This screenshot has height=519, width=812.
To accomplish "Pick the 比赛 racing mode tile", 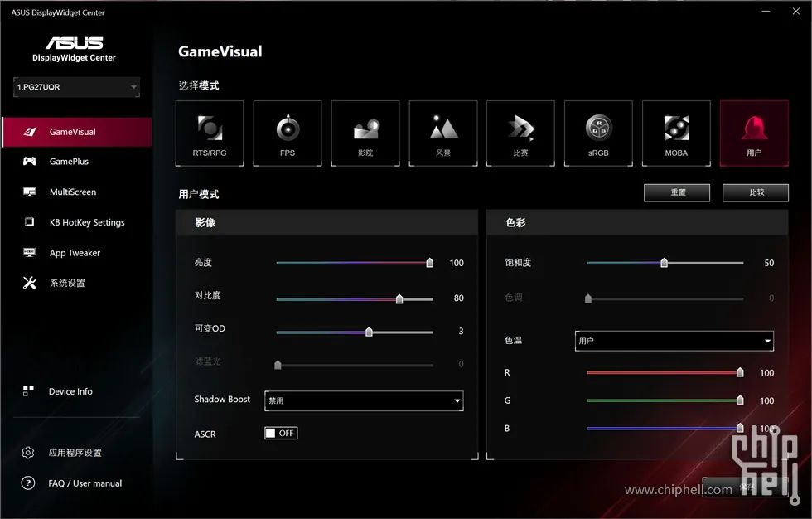I will tap(521, 133).
